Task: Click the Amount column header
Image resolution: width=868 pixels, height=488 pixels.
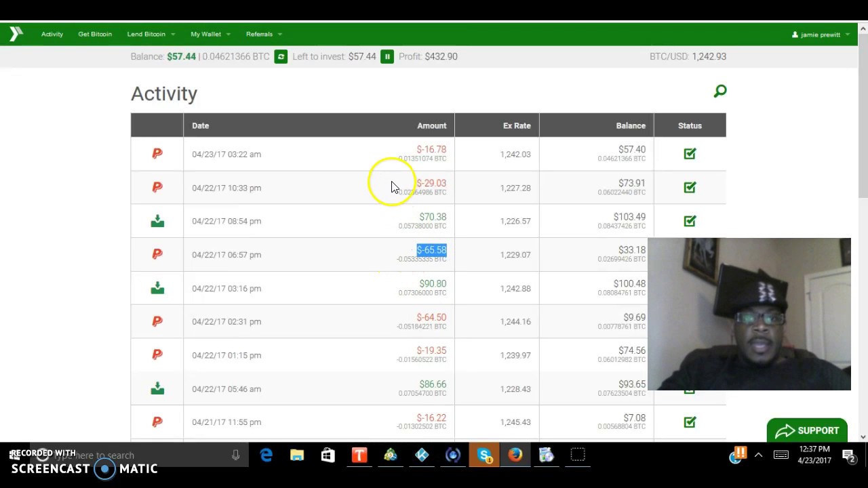Action: (x=431, y=125)
